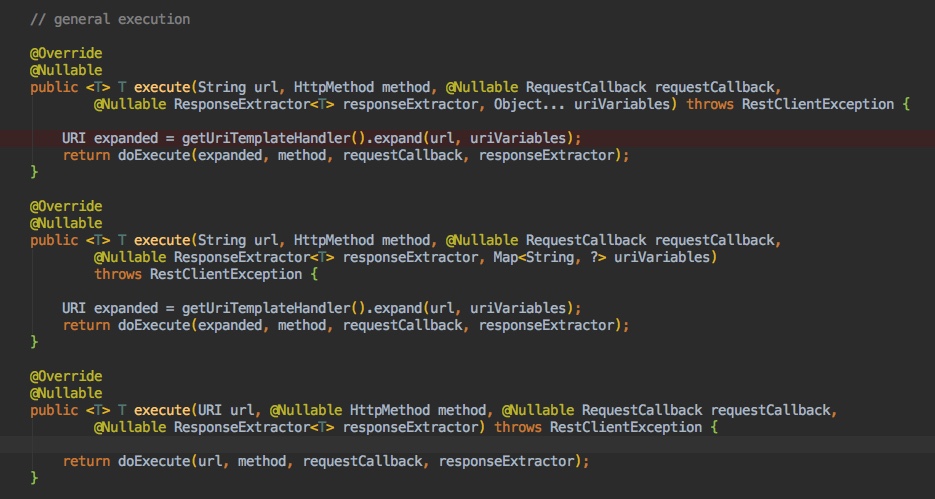
Task: Click the red-highlighted breakpoint line
Action: click(x=700, y=138)
